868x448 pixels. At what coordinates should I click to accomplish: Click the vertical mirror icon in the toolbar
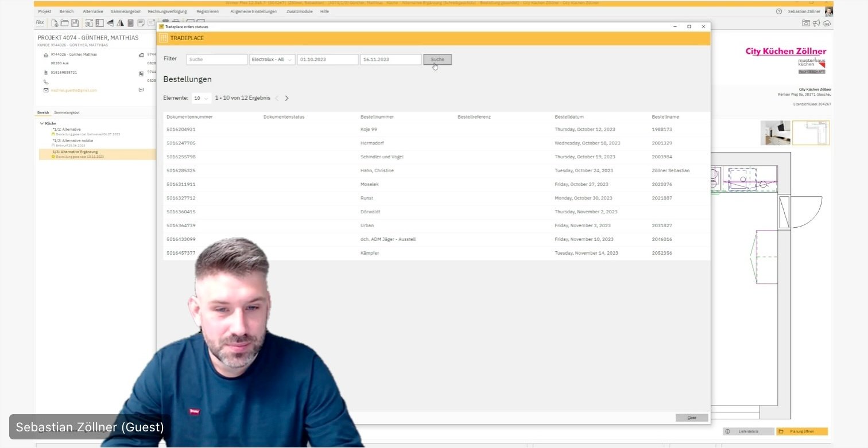tap(119, 22)
